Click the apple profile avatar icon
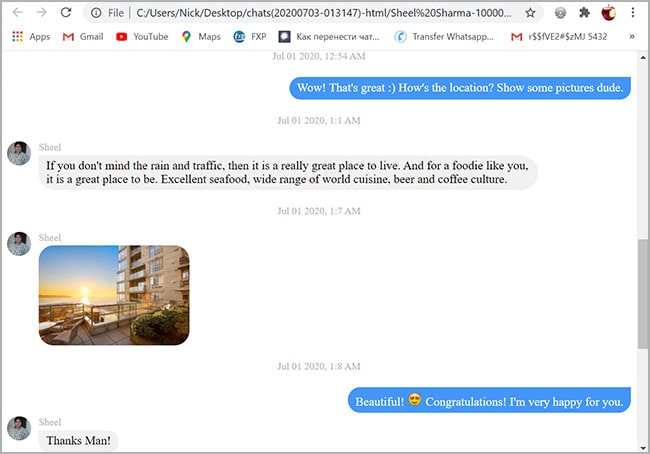The height and width of the screenshot is (454, 650). pos(609,13)
